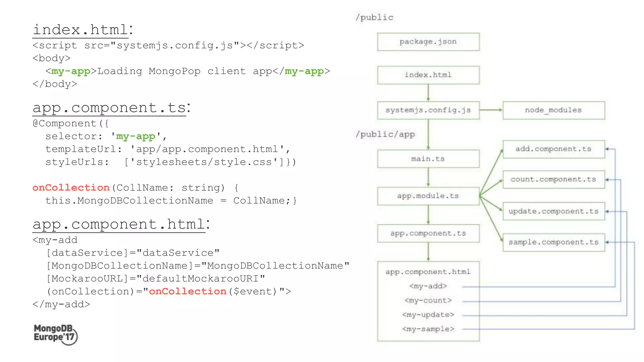Click count.component.ts box
The image size is (644, 362).
(554, 180)
